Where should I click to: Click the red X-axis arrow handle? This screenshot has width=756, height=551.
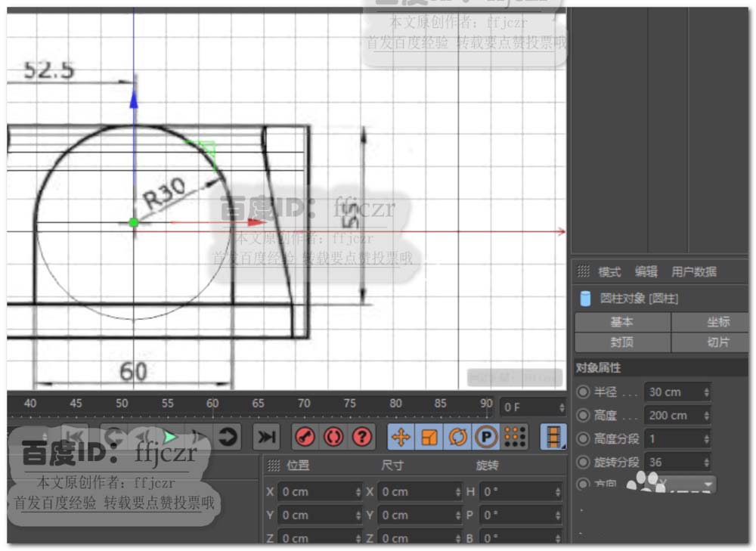pos(256,222)
